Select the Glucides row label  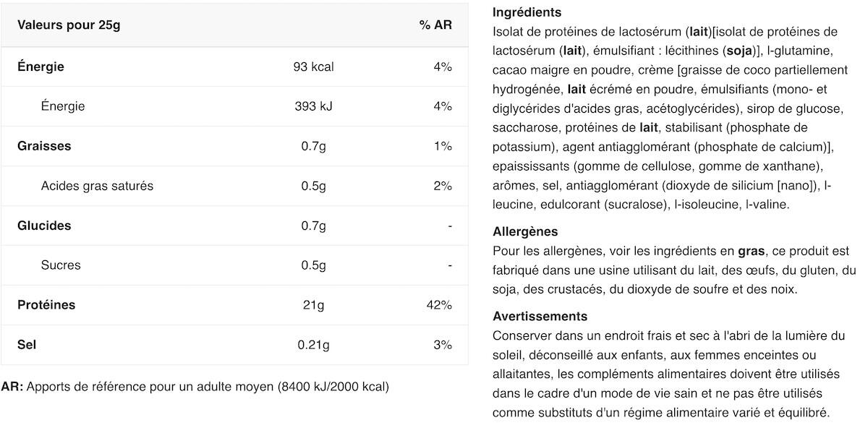(x=44, y=226)
